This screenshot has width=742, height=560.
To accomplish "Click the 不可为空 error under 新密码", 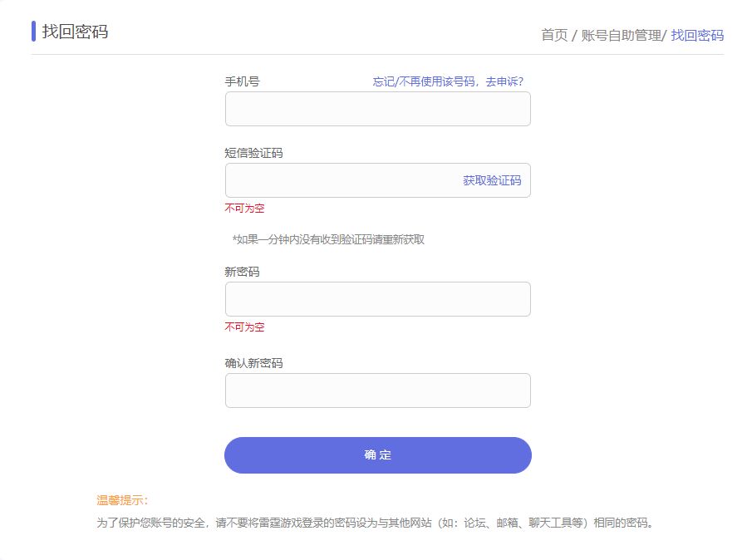I will click(245, 327).
